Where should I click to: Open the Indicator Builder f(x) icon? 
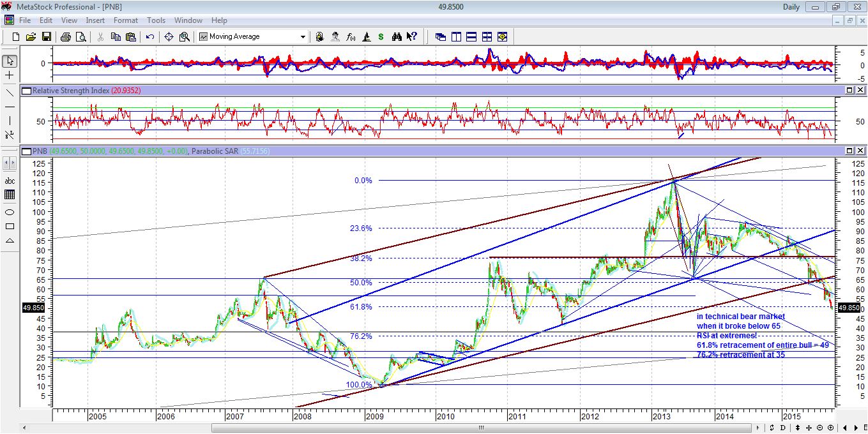click(x=350, y=36)
